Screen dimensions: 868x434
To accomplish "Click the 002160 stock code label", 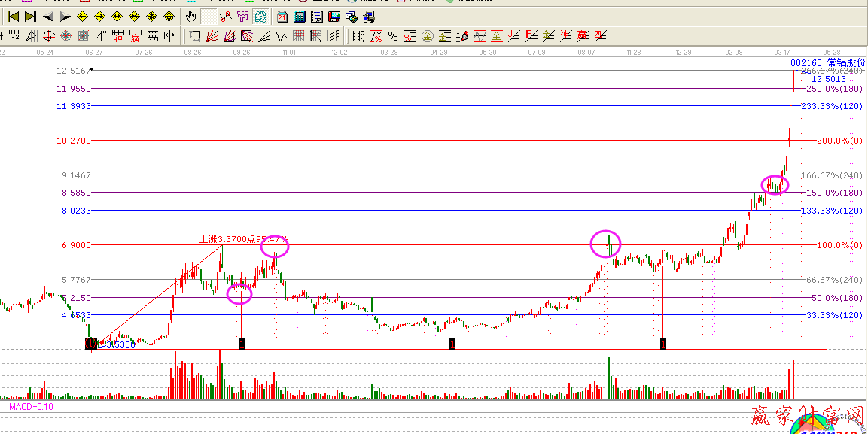I will tap(812, 62).
